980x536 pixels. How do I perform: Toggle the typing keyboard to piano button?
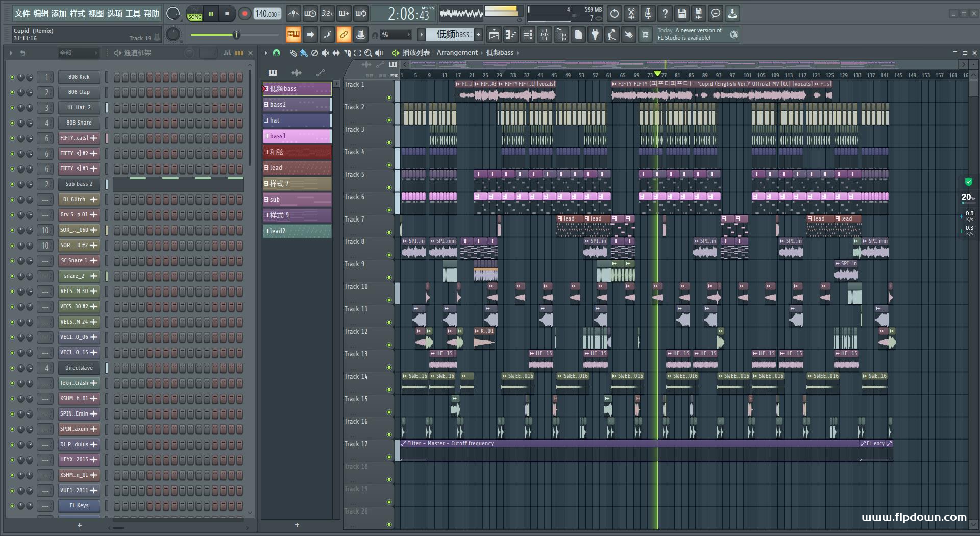click(x=293, y=35)
